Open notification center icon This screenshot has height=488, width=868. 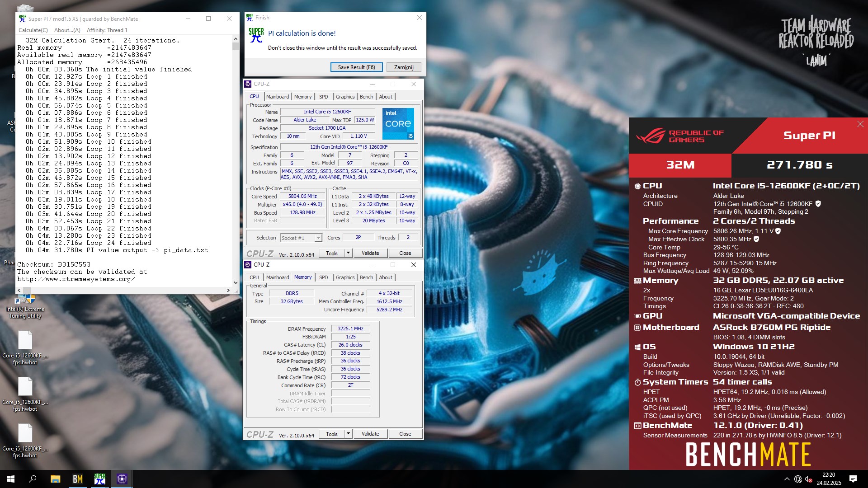pos(853,479)
